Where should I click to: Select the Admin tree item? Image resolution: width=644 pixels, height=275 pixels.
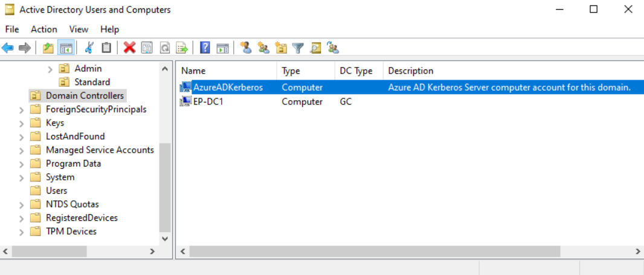coord(88,68)
